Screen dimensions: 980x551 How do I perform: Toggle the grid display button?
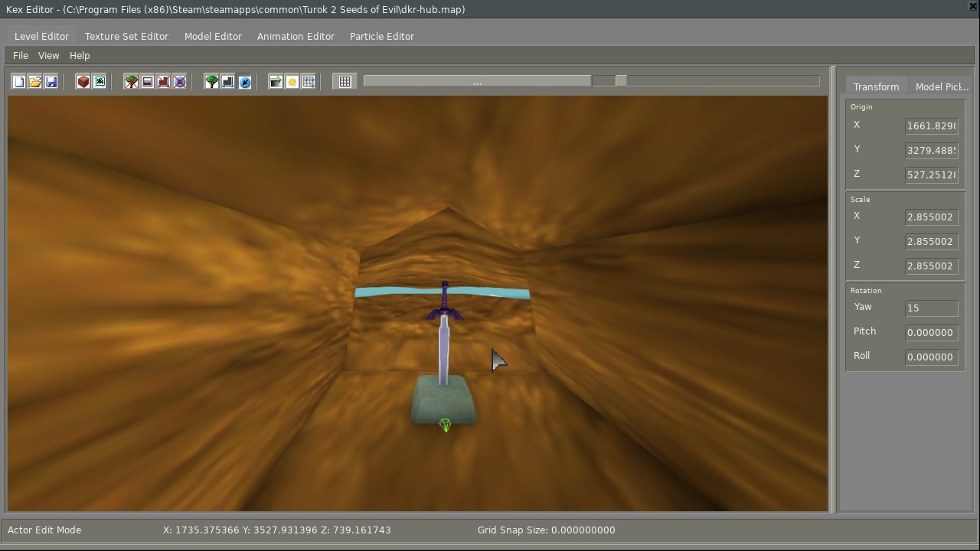click(x=345, y=81)
